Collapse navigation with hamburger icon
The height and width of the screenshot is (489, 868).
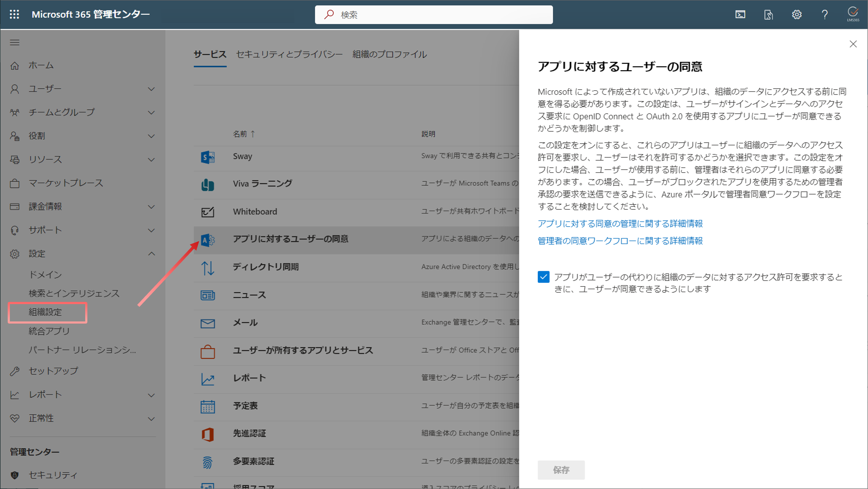[x=15, y=42]
